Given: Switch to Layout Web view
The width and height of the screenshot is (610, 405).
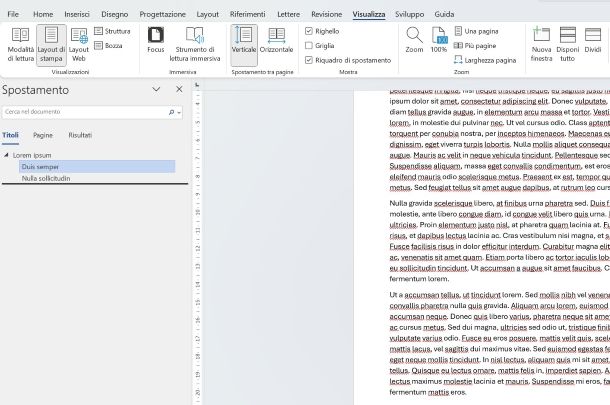Looking at the screenshot, I should [79, 45].
